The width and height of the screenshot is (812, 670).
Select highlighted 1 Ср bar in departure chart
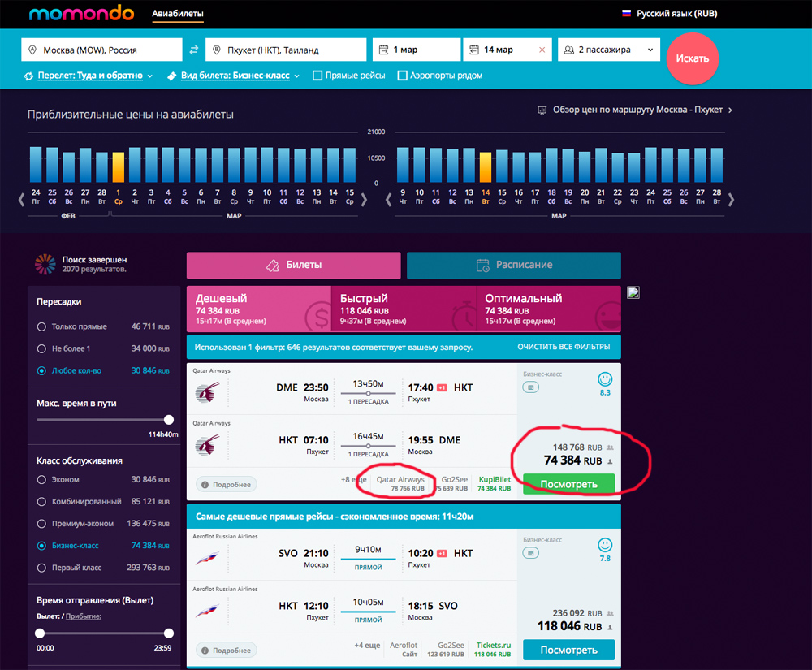tap(118, 166)
